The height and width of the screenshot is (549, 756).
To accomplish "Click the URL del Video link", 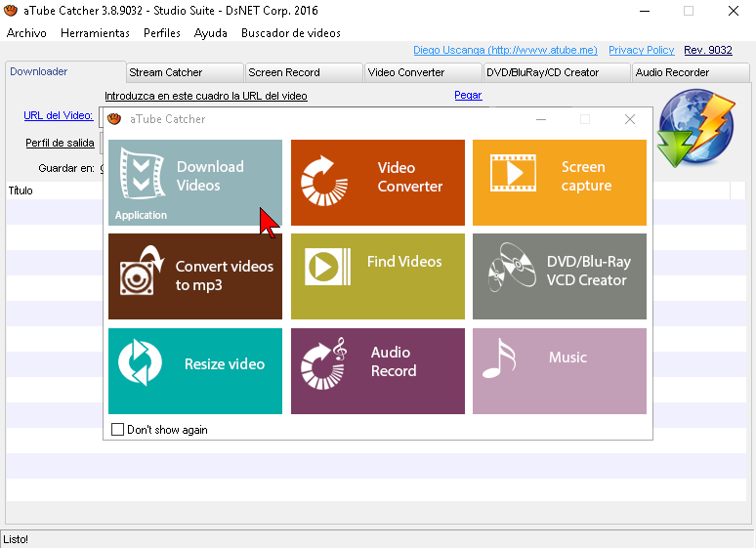I will click(x=59, y=115).
